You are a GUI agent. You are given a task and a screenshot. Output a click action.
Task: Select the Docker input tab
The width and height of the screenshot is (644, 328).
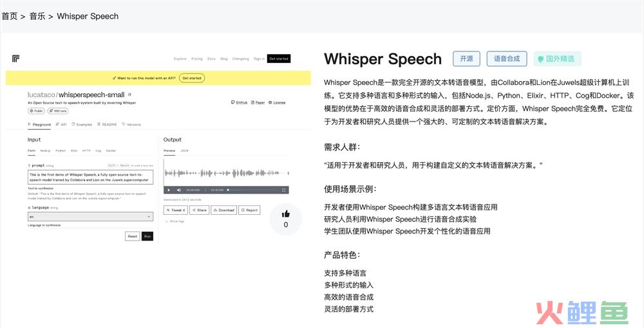tap(111, 150)
